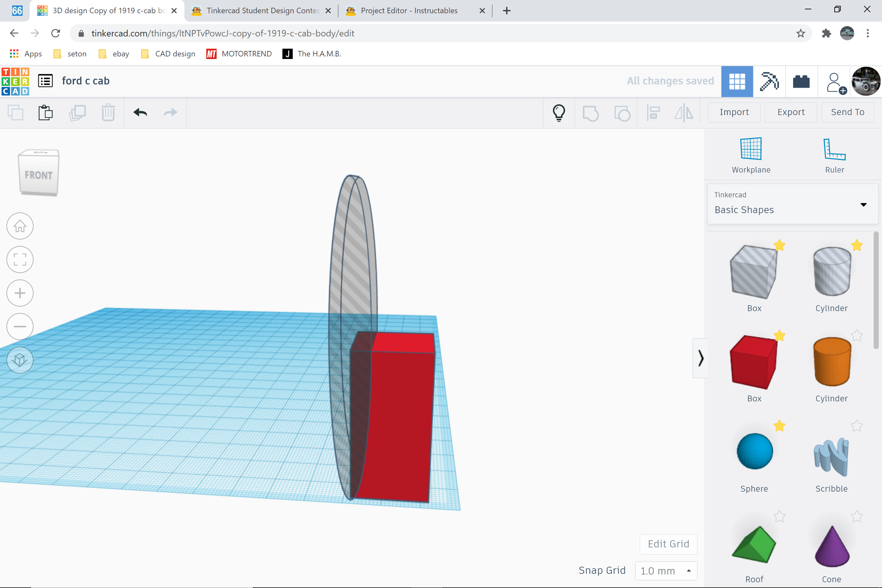Click the Send To menu item
This screenshot has width=882, height=588.
click(848, 112)
